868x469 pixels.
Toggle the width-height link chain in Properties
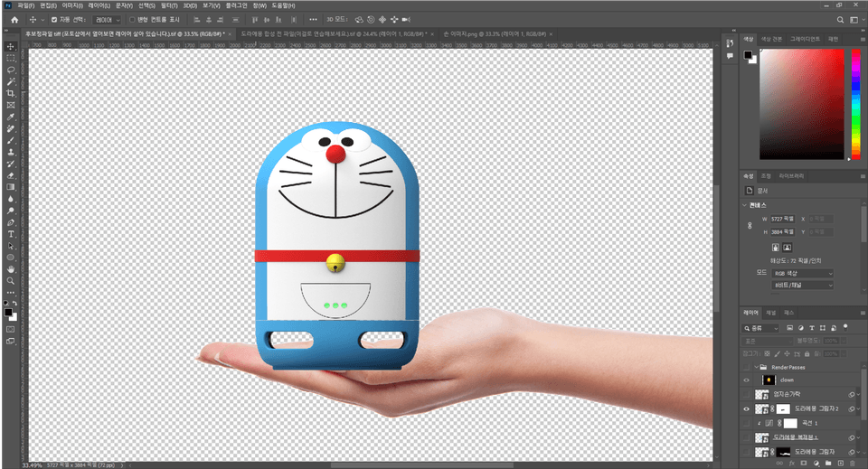click(x=750, y=226)
